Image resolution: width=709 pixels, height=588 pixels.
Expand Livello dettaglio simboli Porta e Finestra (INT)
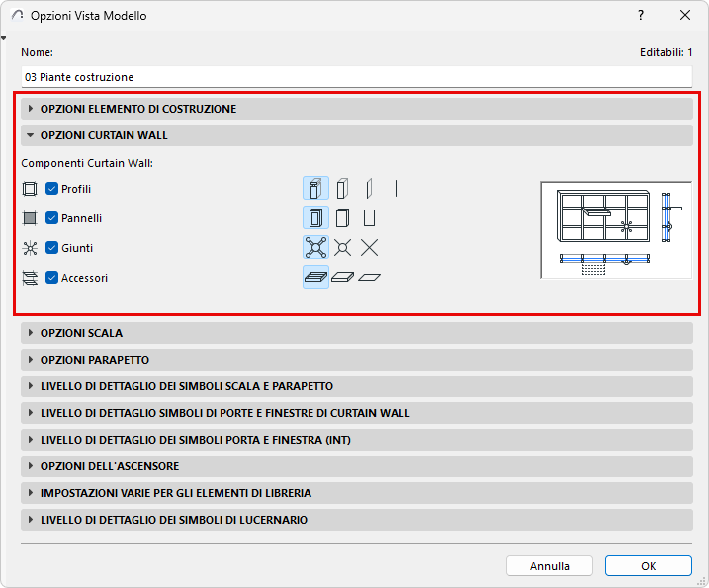pos(357,440)
